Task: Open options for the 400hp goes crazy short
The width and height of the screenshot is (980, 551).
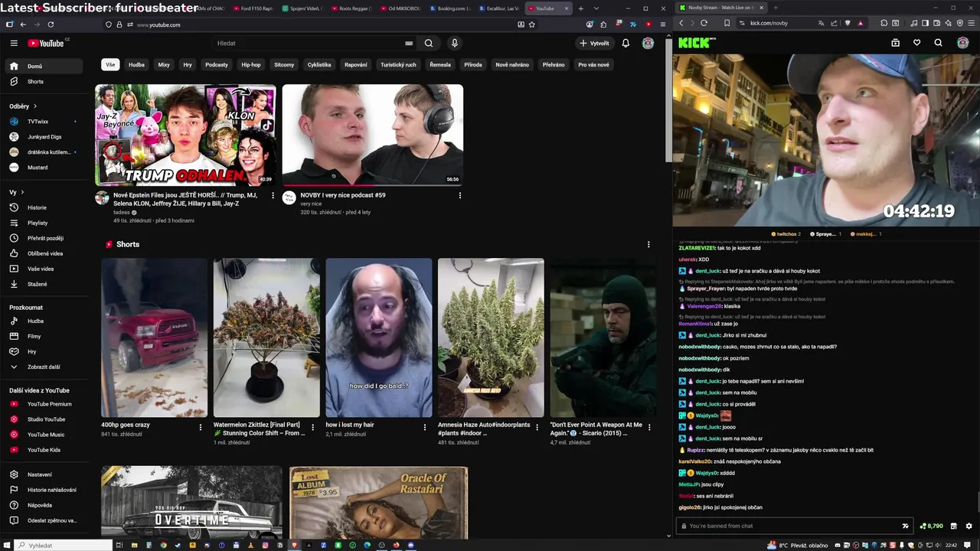Action: pyautogui.click(x=201, y=427)
